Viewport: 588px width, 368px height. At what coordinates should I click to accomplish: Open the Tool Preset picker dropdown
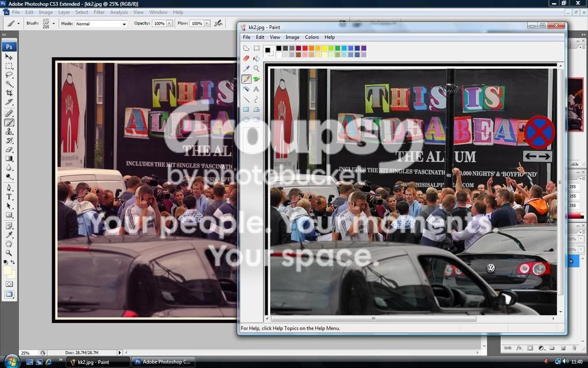(x=18, y=23)
